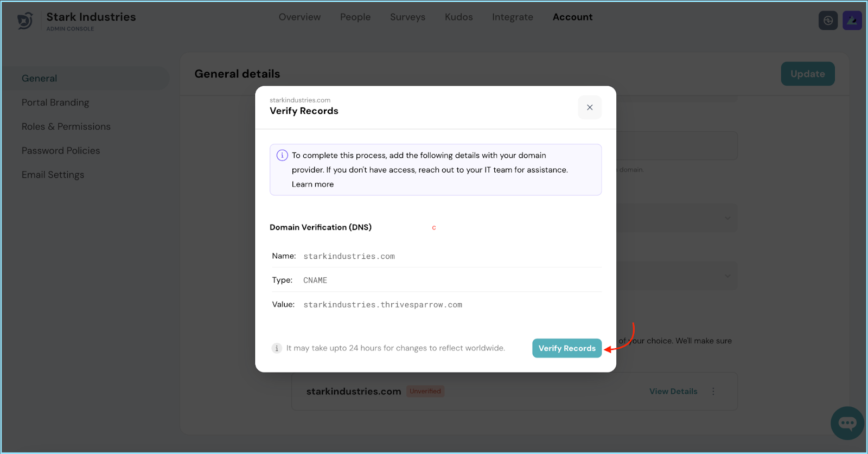The width and height of the screenshot is (868, 454).
Task: Open Email Settings in sidebar
Action: [x=53, y=175]
